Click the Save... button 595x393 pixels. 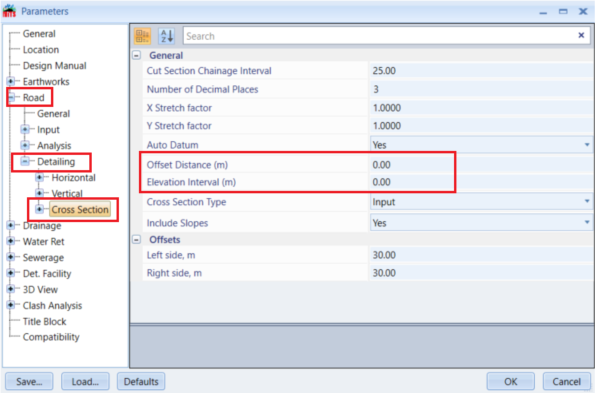pos(29,381)
